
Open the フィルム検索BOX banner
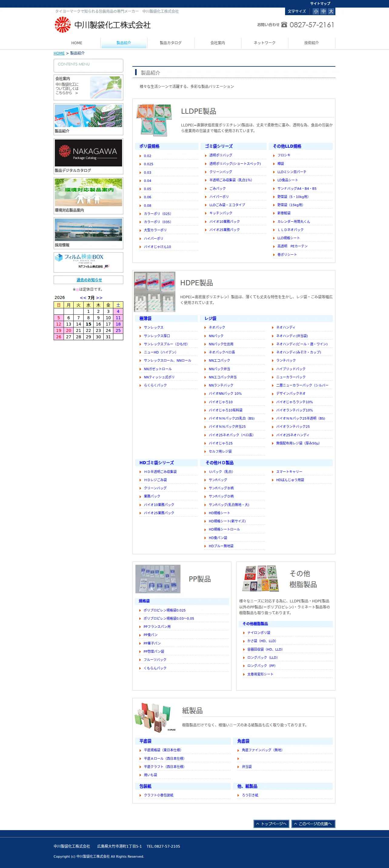[x=88, y=262]
